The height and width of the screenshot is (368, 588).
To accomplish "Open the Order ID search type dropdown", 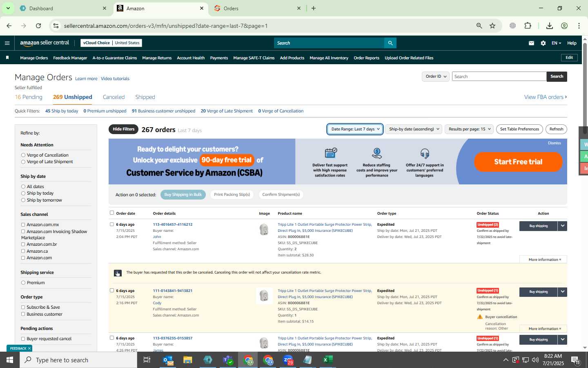I will [x=435, y=76].
